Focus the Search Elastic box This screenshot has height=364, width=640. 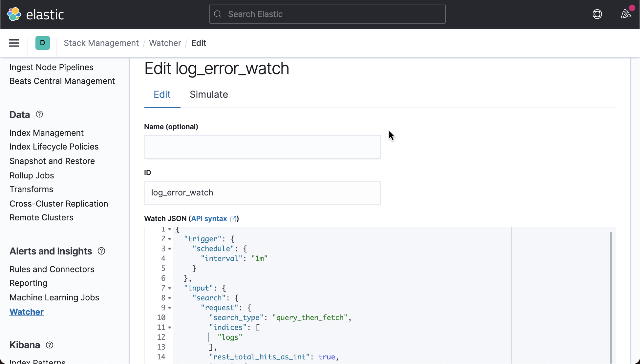(327, 14)
